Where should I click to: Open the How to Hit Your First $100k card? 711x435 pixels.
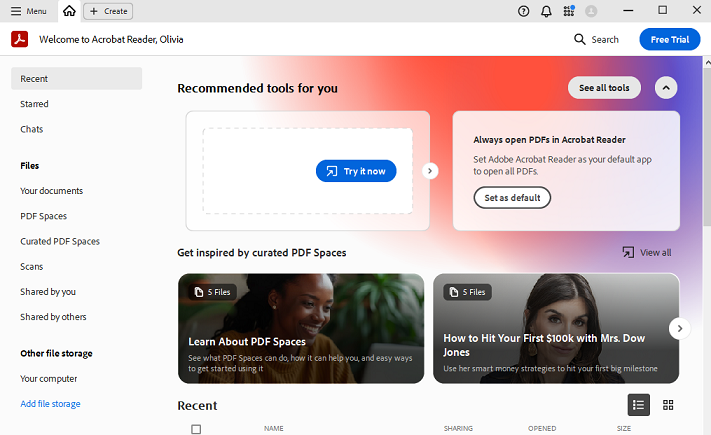(x=556, y=328)
